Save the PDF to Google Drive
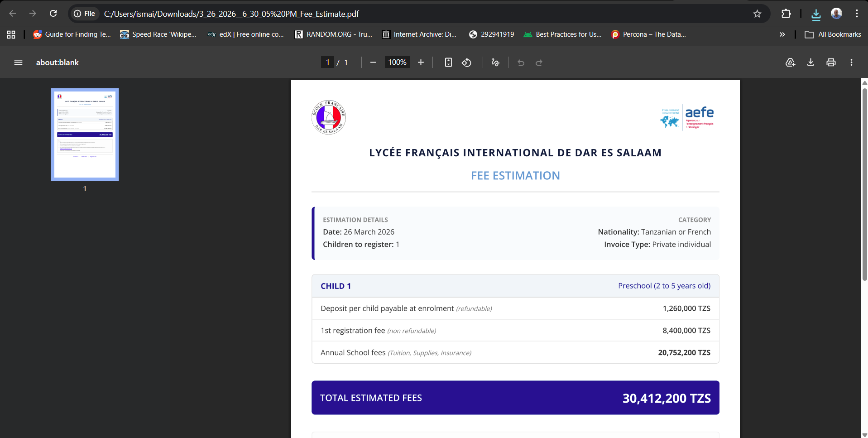868x438 pixels. 790,63
